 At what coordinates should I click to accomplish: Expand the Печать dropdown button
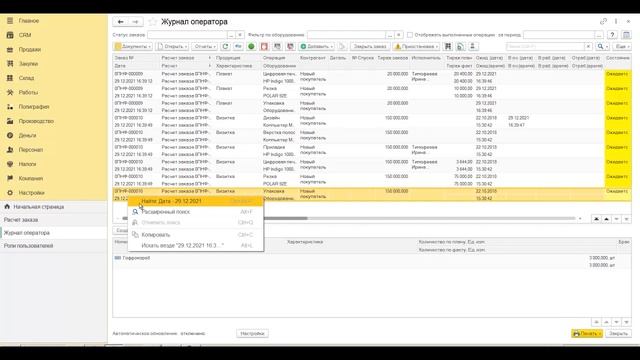click(587, 333)
